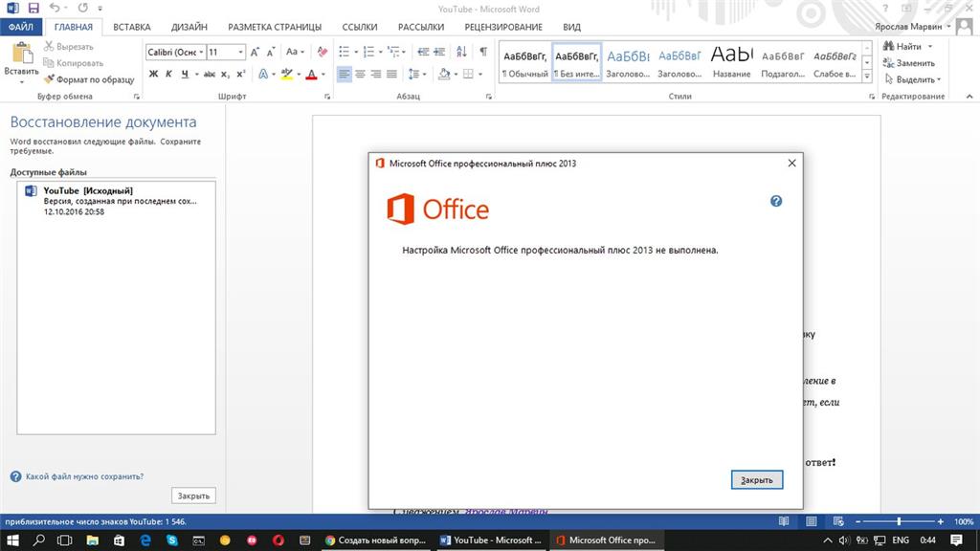Justify the paragraph text
980x551 pixels.
coord(391,74)
